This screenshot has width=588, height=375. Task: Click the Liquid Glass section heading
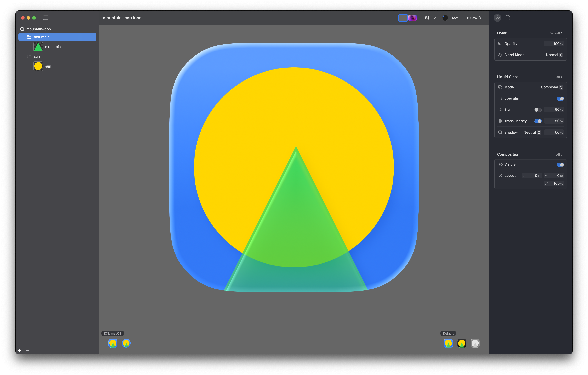pyautogui.click(x=508, y=77)
